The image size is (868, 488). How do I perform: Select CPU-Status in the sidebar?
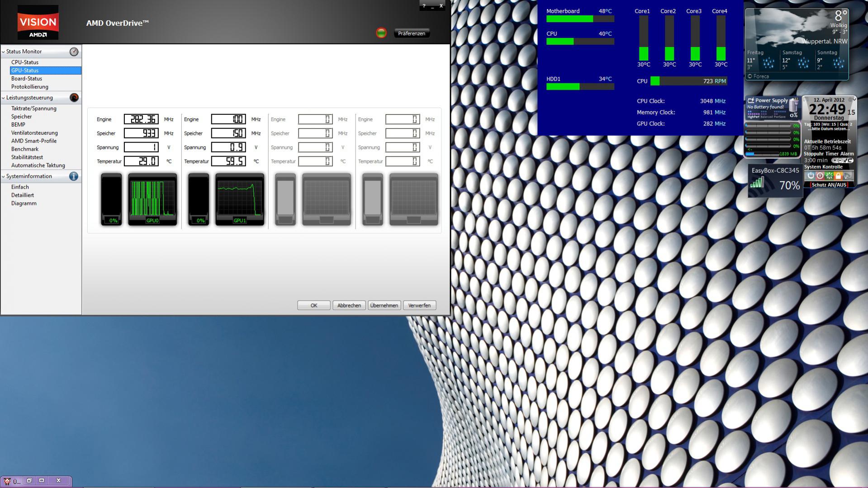[x=25, y=62]
